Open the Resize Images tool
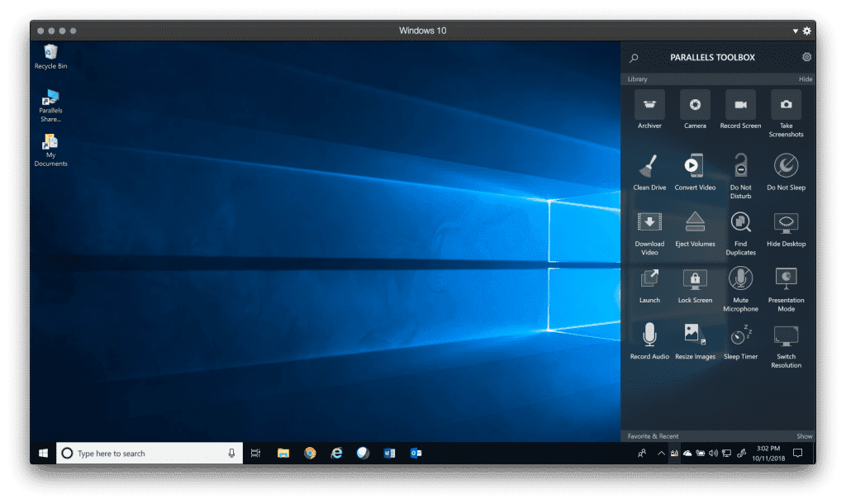Image resolution: width=846 pixels, height=504 pixels. pyautogui.click(x=695, y=335)
